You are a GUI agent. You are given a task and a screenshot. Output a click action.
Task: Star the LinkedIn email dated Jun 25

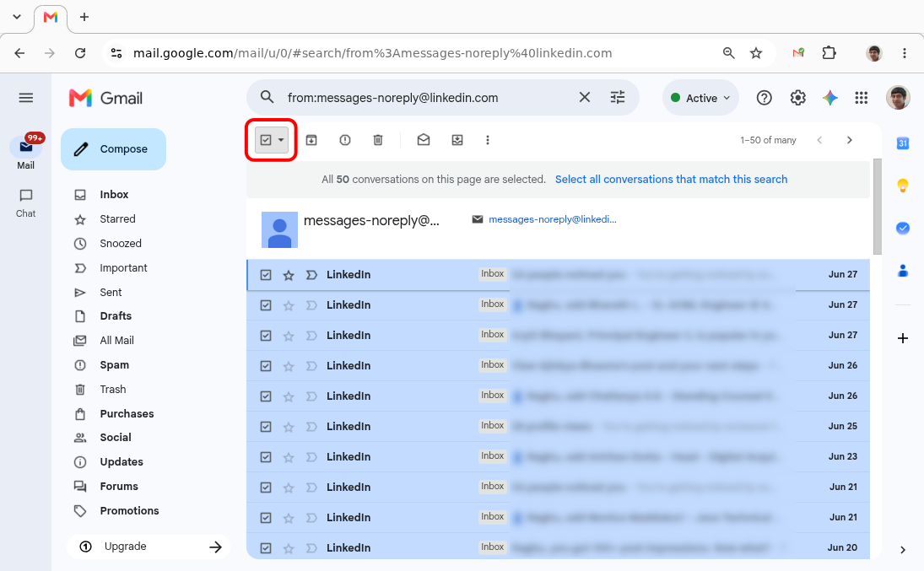(x=288, y=427)
